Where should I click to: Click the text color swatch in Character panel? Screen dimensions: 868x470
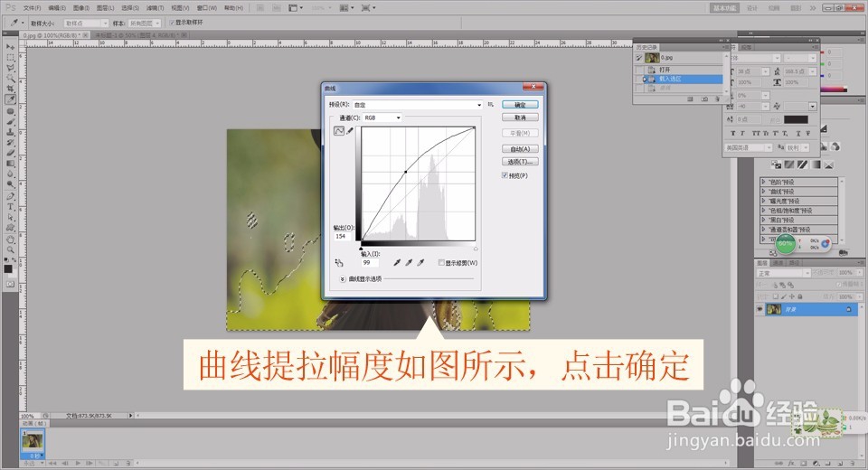(x=796, y=119)
